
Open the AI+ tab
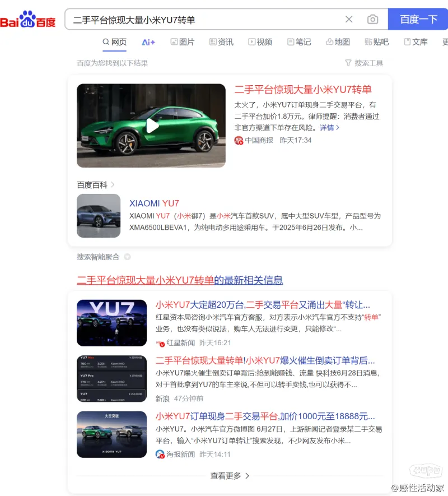148,42
